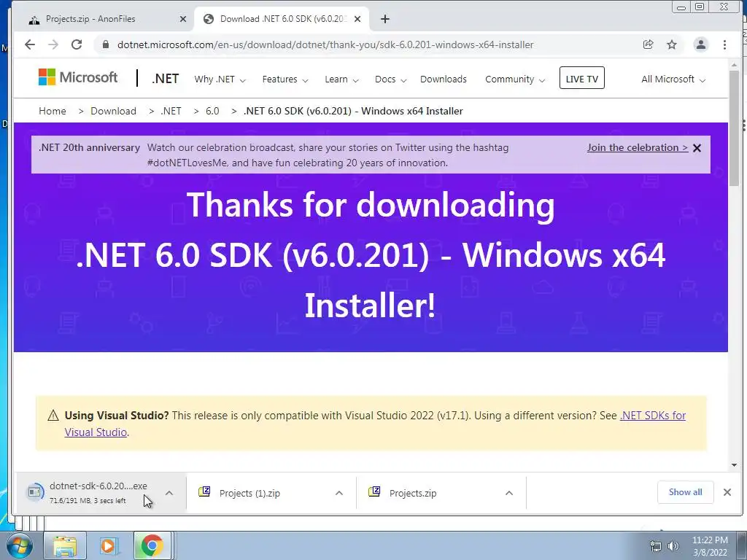The width and height of the screenshot is (747, 560).
Task: Open a new browser tab
Action: click(x=385, y=19)
